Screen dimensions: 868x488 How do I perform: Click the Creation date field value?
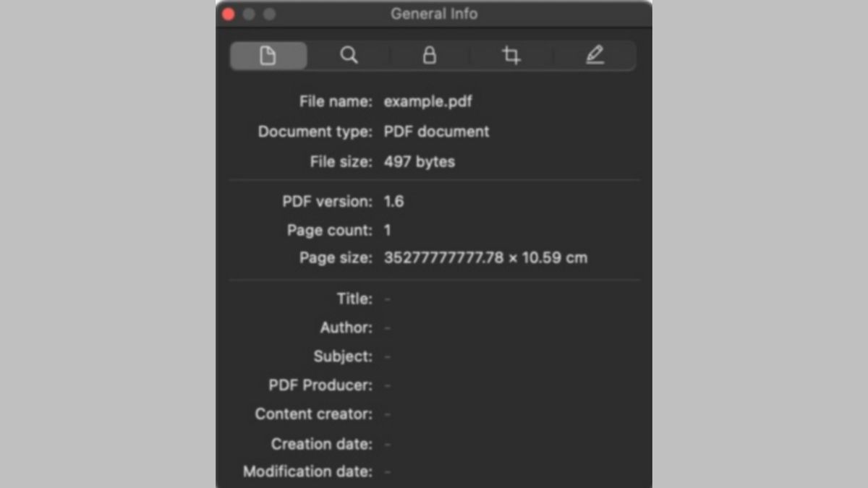tap(387, 444)
